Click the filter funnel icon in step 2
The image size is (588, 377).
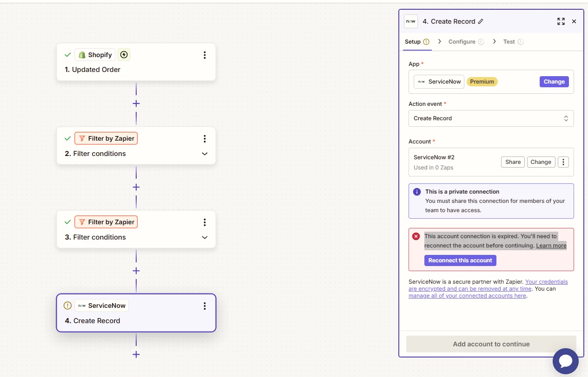click(x=82, y=138)
